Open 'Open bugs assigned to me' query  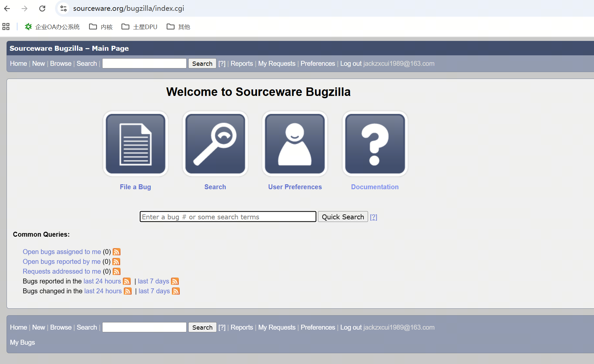coord(62,252)
